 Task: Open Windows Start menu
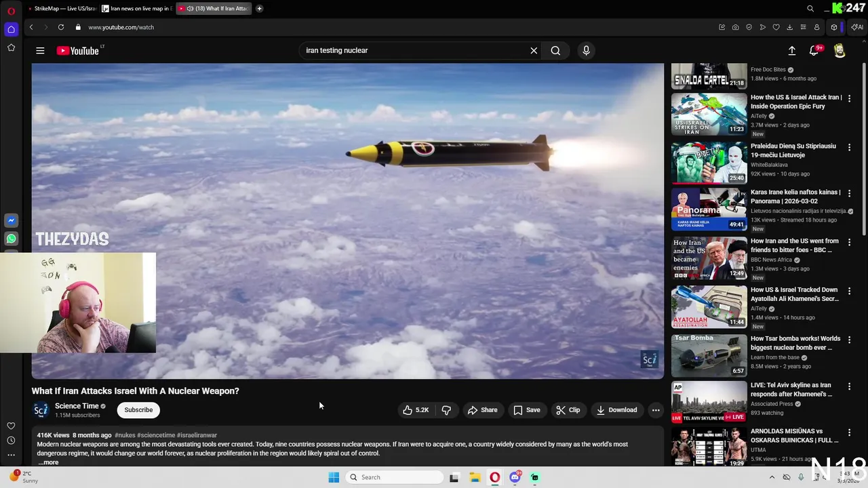pos(334,477)
